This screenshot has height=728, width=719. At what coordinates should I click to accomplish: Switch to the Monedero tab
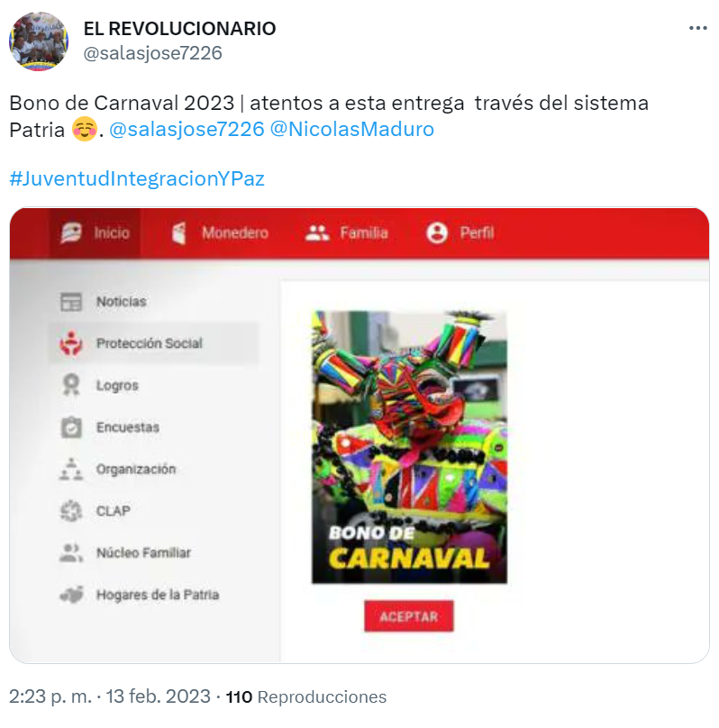click(220, 232)
